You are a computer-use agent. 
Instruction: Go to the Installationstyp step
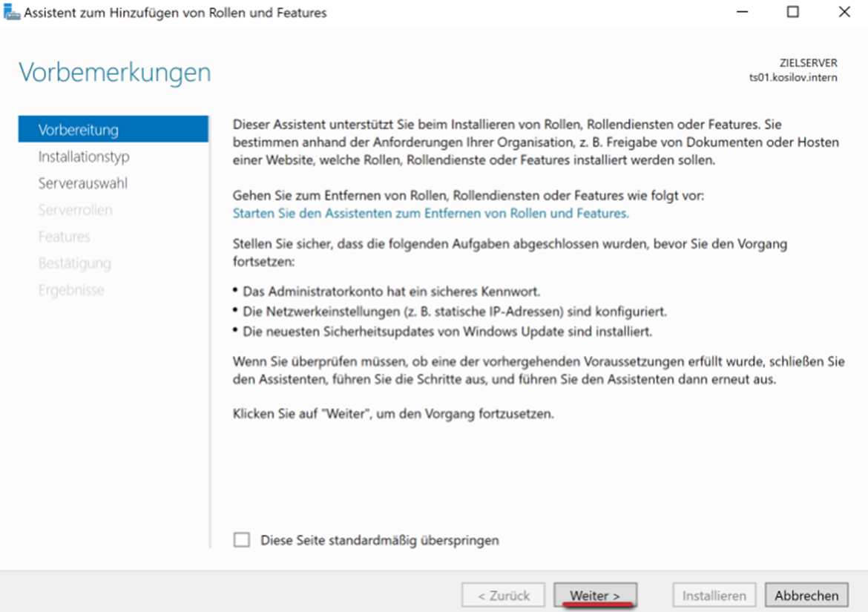(x=84, y=157)
